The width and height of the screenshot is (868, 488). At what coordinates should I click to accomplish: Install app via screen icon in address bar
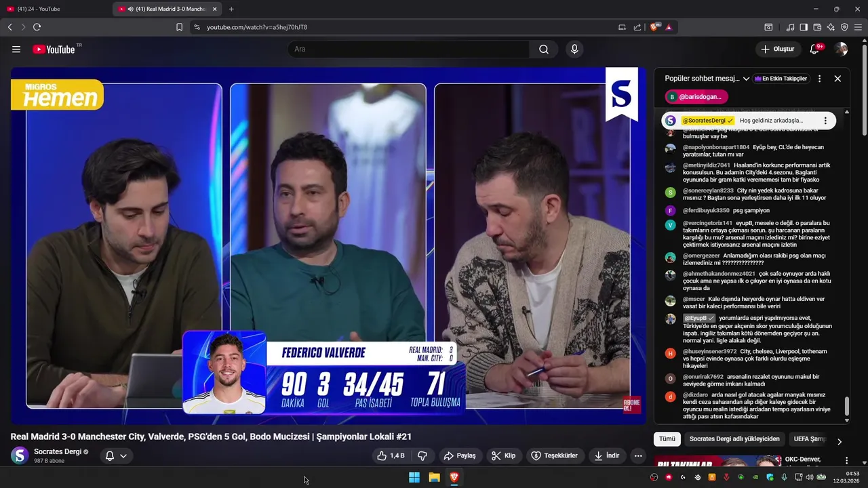(x=622, y=27)
